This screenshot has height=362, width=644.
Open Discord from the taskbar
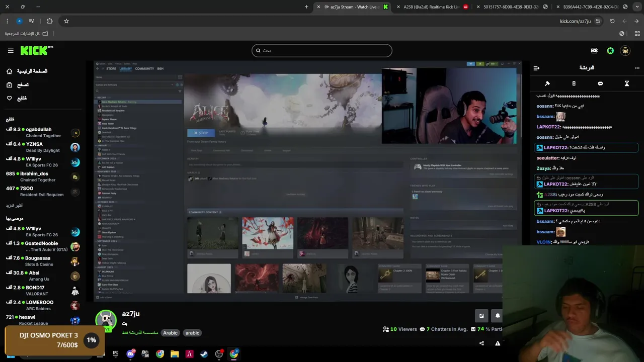tap(131, 354)
